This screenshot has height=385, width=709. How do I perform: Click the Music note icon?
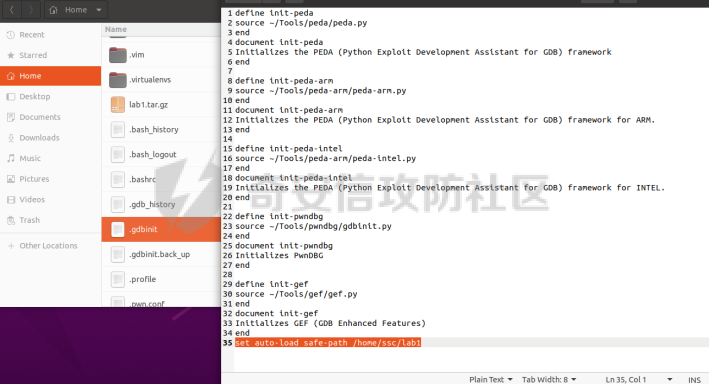[11, 158]
